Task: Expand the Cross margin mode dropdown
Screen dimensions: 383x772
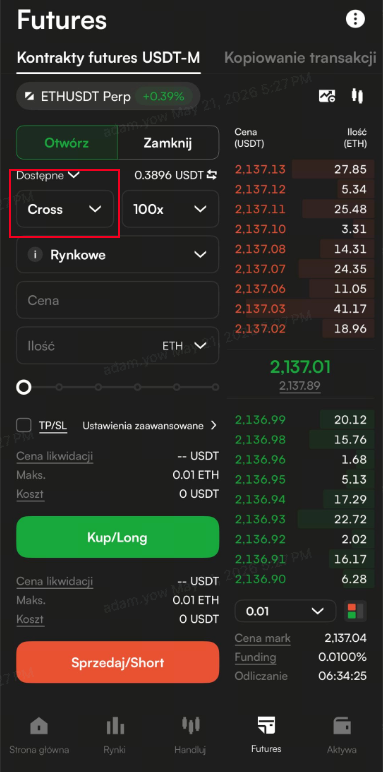Action: click(65, 209)
